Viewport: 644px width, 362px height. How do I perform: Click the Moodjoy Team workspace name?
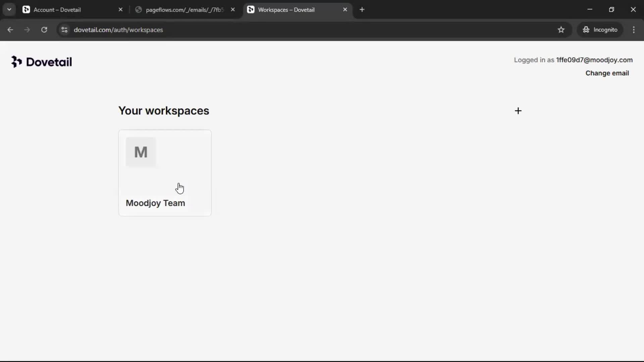155,203
